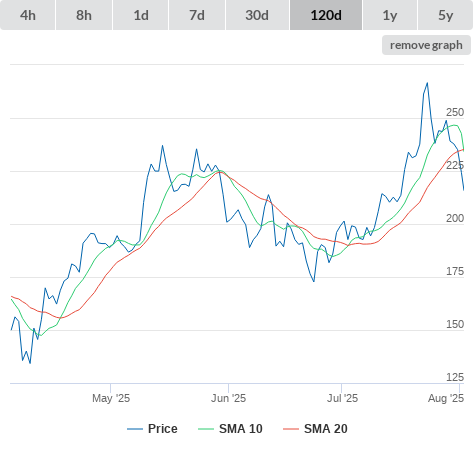Click the Aug '25 axis label
Image resolution: width=474 pixels, height=455 pixels.
(446, 398)
